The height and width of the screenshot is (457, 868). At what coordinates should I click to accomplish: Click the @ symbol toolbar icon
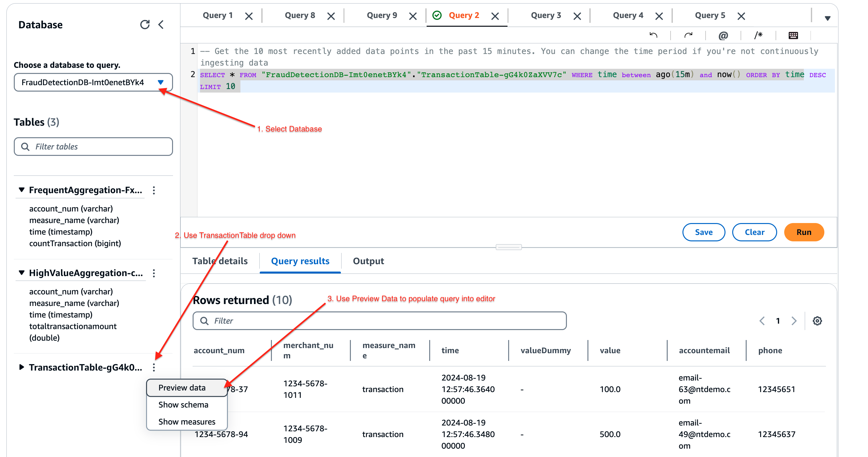(x=723, y=35)
